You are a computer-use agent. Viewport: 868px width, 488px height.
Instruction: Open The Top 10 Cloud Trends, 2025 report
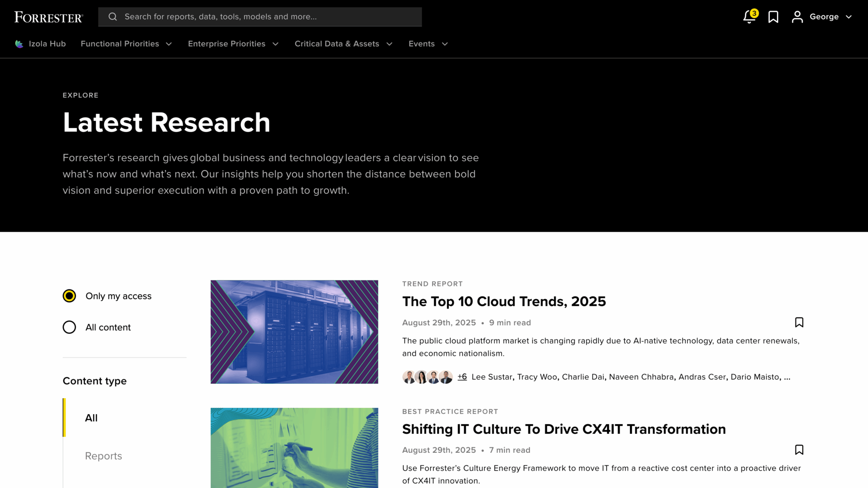(504, 301)
